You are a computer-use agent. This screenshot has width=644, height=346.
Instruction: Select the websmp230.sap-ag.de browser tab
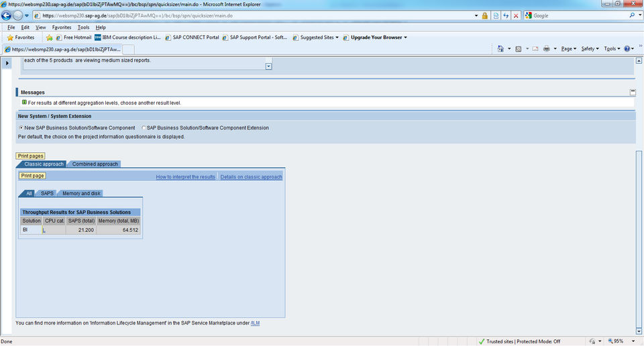pos(62,49)
